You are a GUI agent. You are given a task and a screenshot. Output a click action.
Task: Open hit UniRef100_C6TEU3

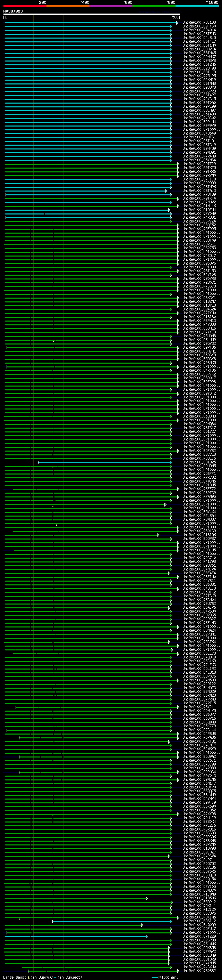click(199, 34)
